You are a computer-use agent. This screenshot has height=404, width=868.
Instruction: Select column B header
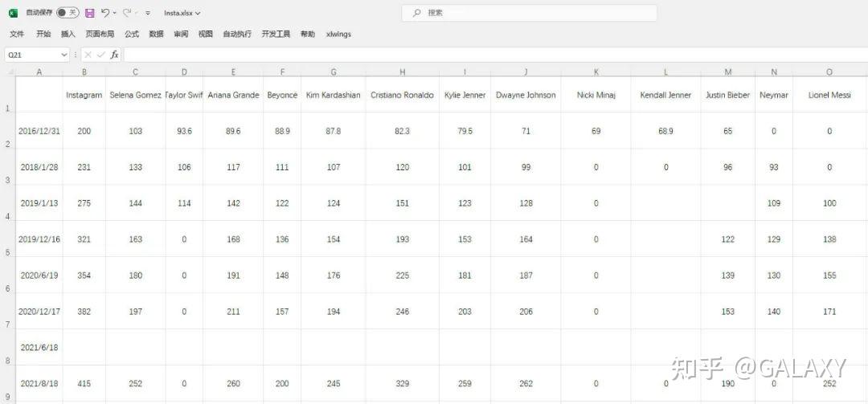tap(84, 72)
